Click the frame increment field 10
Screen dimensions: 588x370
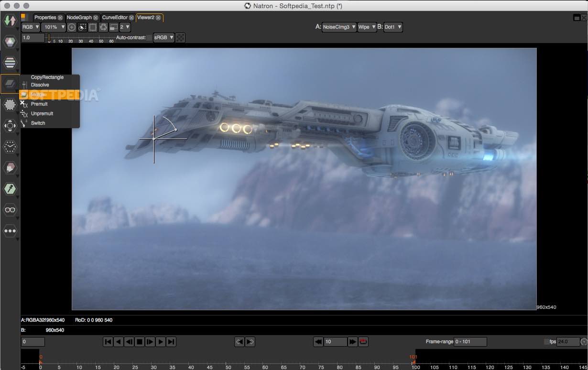point(336,341)
